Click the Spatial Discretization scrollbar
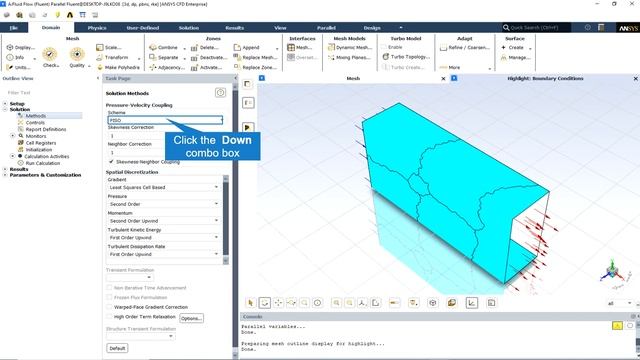The width and height of the screenshot is (640, 360). (226, 219)
